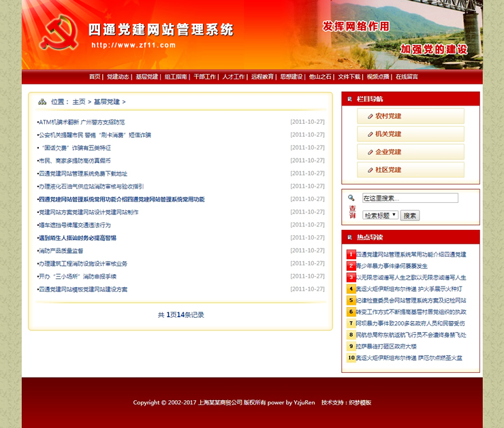Image resolution: width=504 pixels, height=428 pixels.
Task: Open the 党建动态 menu item
Action: click(118, 77)
